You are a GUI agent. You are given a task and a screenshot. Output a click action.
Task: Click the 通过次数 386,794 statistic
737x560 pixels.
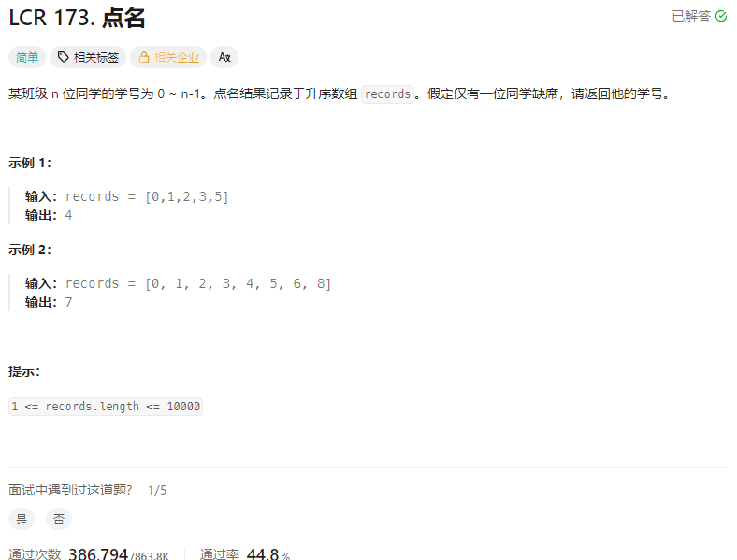pos(88,553)
